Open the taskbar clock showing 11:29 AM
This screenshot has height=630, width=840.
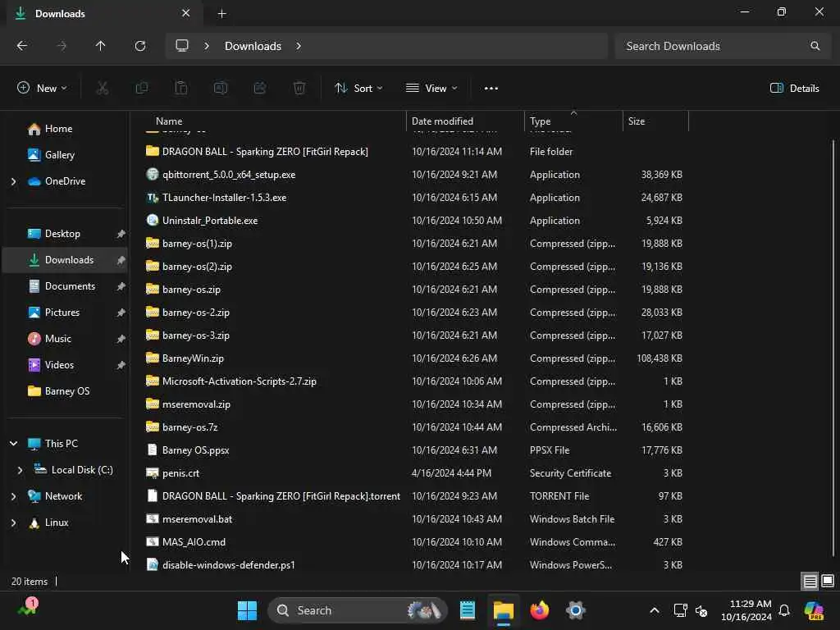point(746,610)
